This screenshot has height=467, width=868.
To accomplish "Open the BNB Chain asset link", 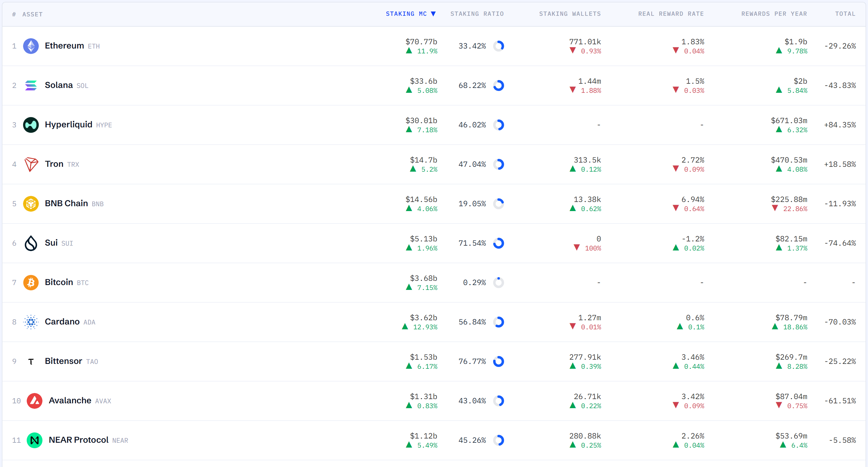I will click(x=66, y=203).
